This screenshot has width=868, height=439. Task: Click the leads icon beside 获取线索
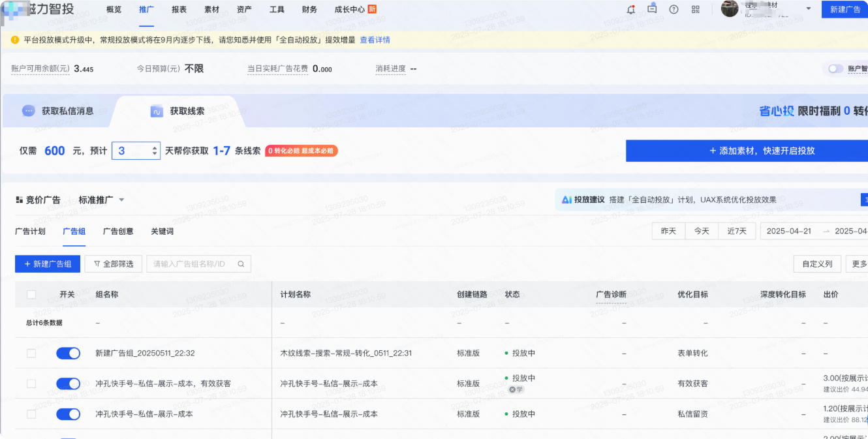[x=157, y=111]
